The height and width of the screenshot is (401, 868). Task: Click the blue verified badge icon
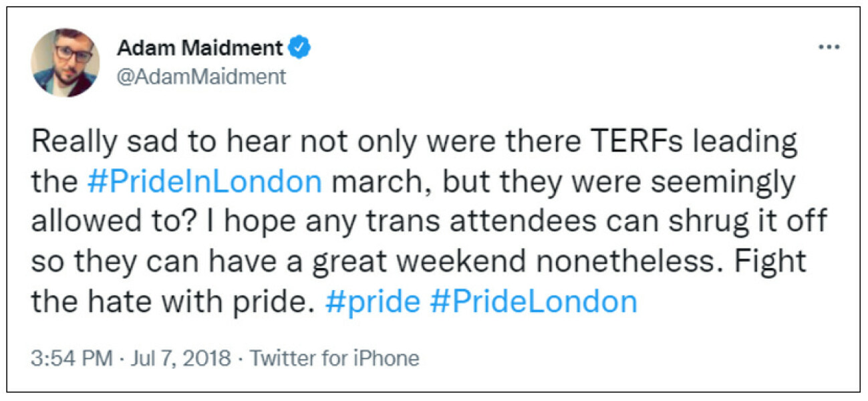click(x=299, y=48)
